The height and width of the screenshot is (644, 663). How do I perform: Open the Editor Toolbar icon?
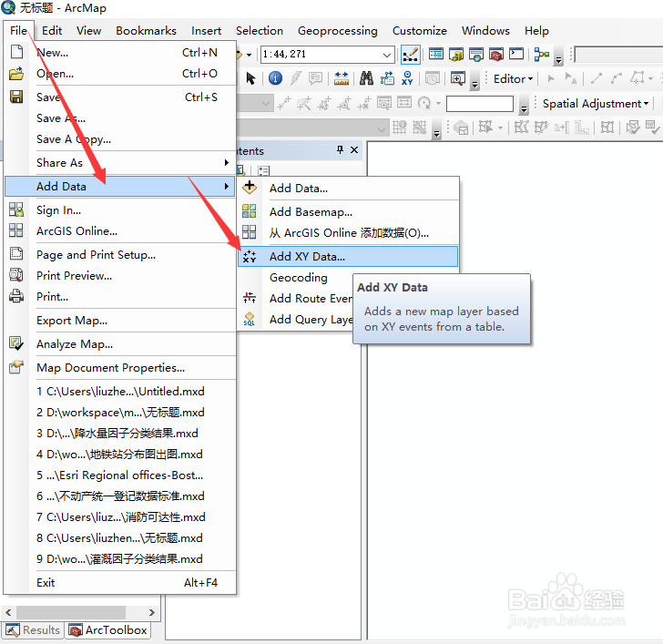410,55
